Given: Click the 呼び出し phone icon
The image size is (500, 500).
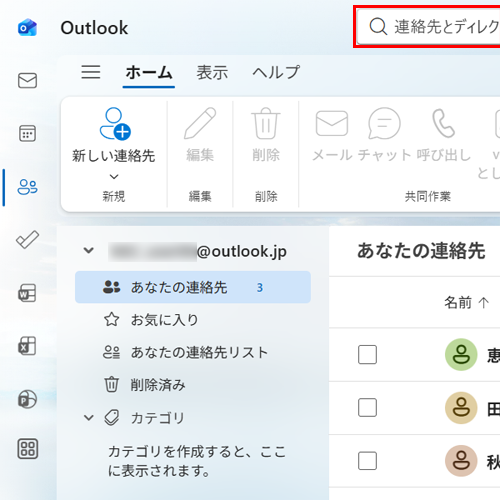Looking at the screenshot, I should point(443,124).
